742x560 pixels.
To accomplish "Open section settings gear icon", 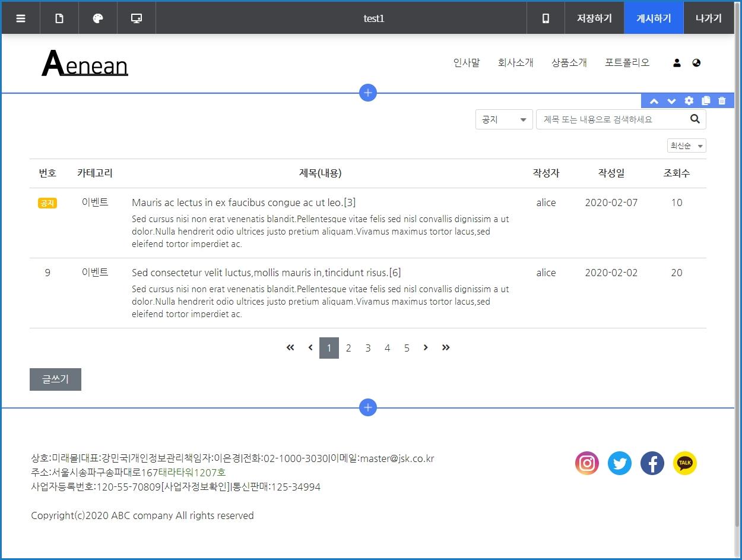I will click(x=689, y=101).
